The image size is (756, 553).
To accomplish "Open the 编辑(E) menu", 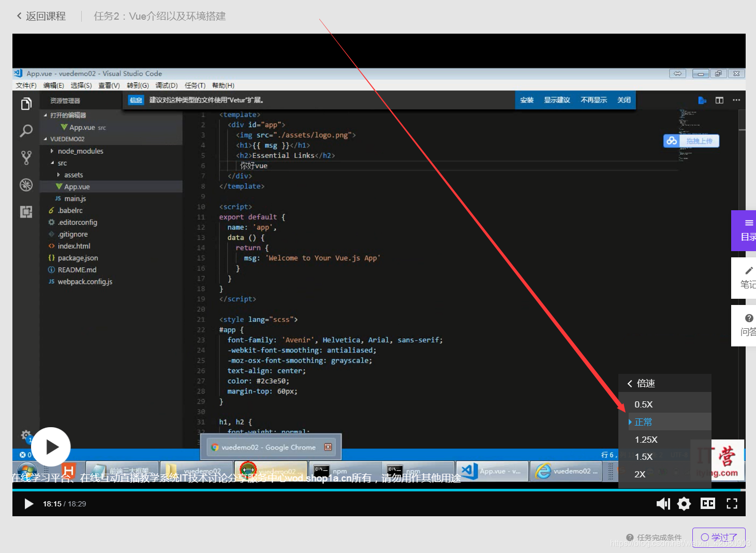I will point(53,85).
